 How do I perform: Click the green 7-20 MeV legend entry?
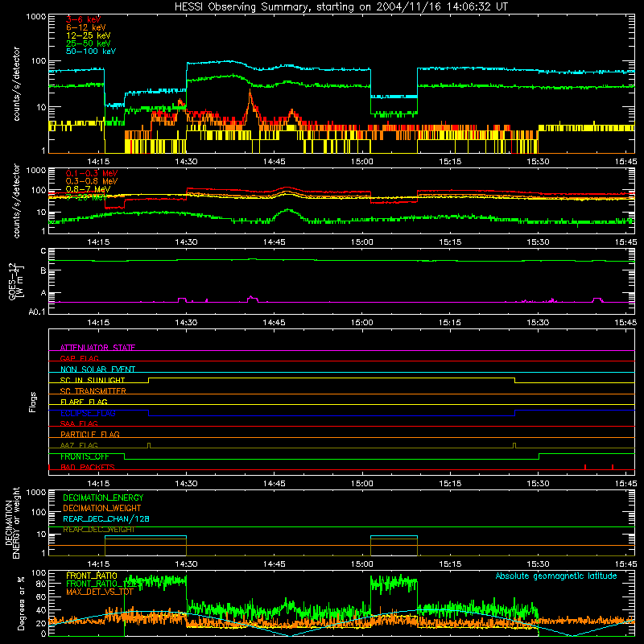coord(86,197)
